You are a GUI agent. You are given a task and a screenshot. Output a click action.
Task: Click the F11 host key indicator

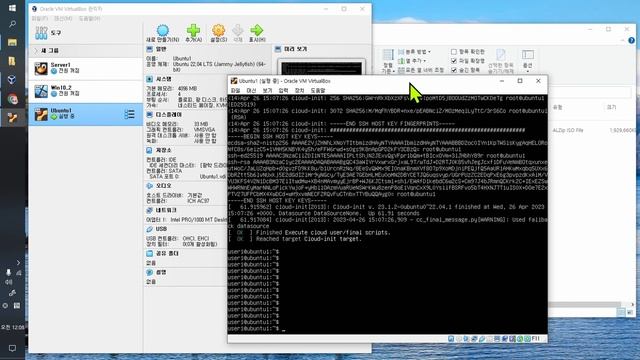pyautogui.click(x=536, y=339)
